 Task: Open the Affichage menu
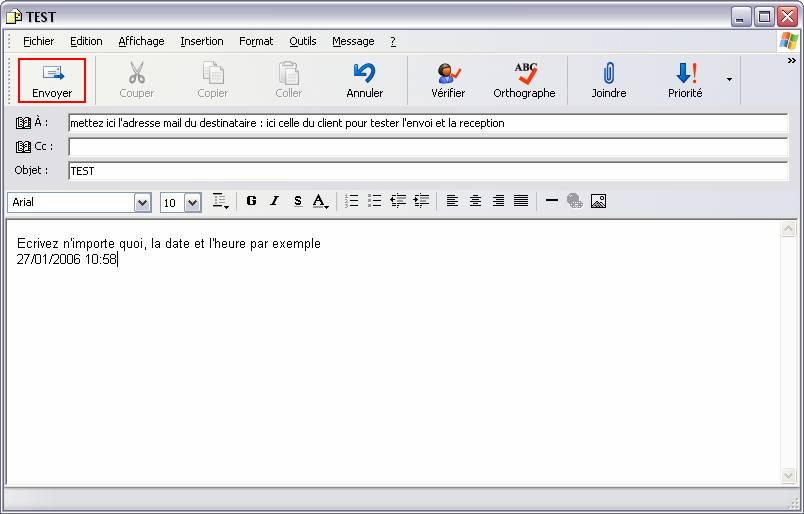(141, 41)
